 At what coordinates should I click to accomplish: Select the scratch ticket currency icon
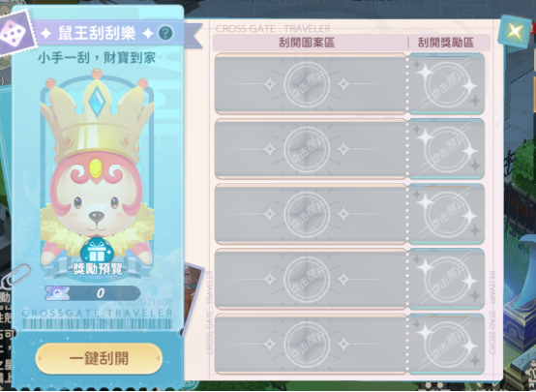click(x=56, y=293)
